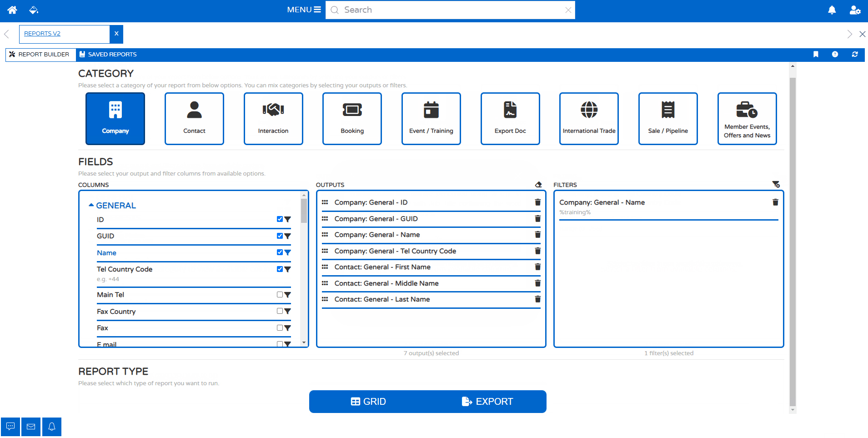Select the Export Doc category

click(510, 119)
